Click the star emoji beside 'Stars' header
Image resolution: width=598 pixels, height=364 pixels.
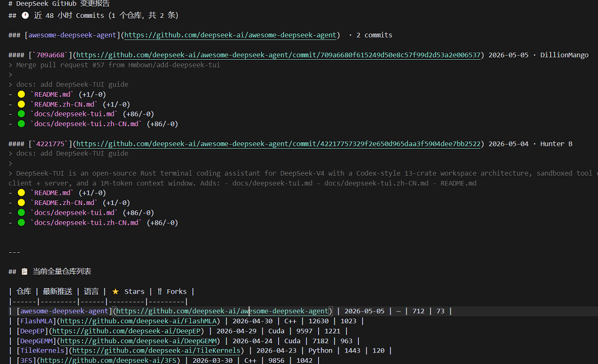(115, 292)
